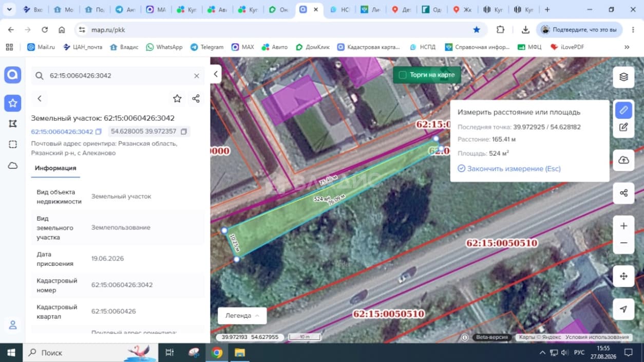Viewport: 644px width, 362px height.
Task: Open the Авито bookmark
Action: (x=275, y=47)
